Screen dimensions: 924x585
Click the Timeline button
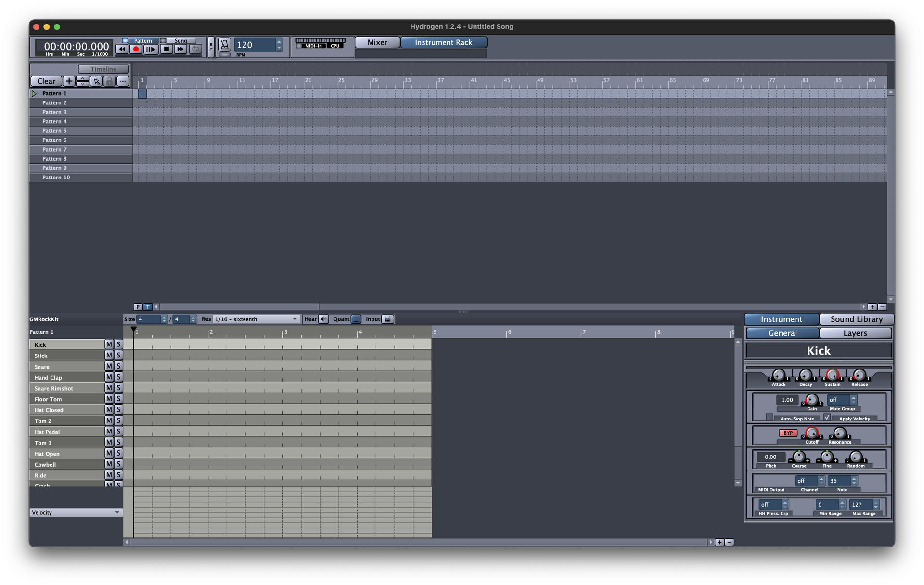pos(103,69)
